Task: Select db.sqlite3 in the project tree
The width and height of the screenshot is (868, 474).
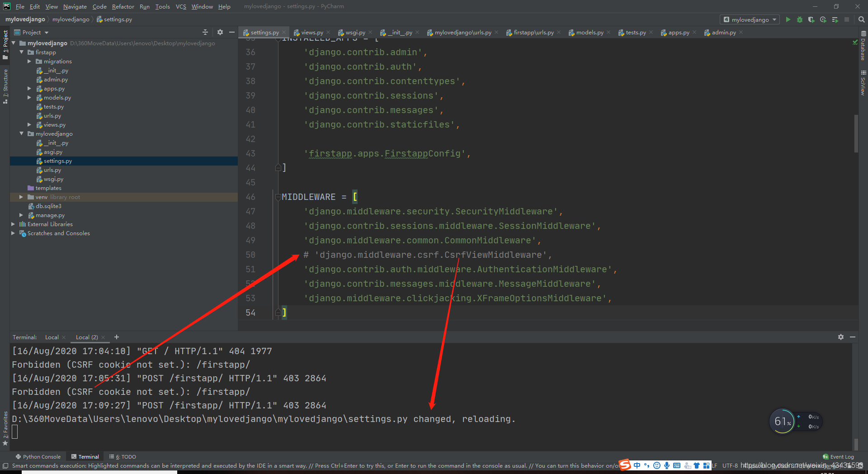Action: 48,206
